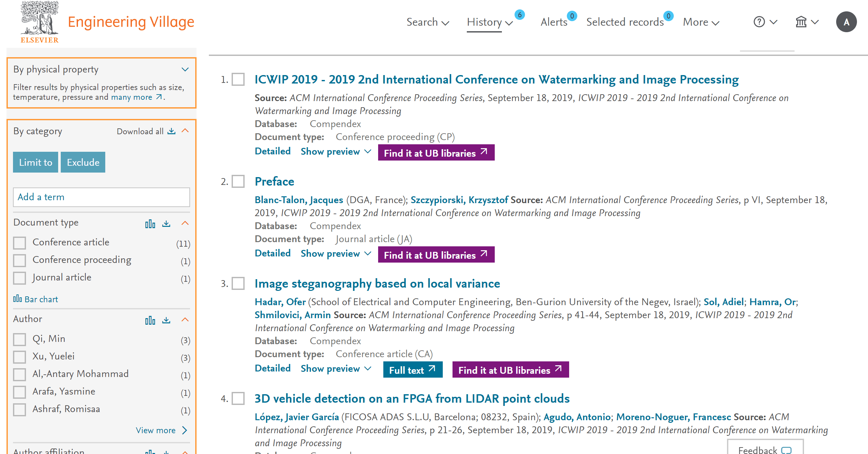This screenshot has width=868, height=454.
Task: Check author Qi, Min filter
Action: (19, 339)
